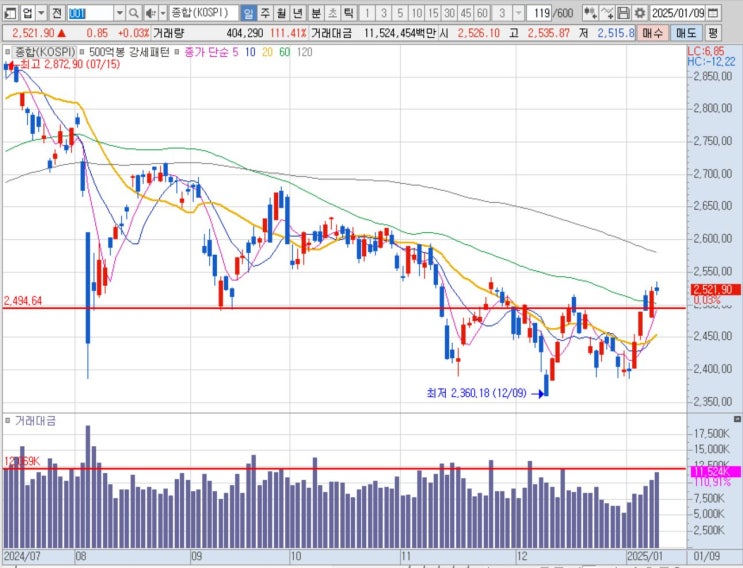Switch to the 년 yearly period tab
The image size is (743, 568).
coord(298,13)
